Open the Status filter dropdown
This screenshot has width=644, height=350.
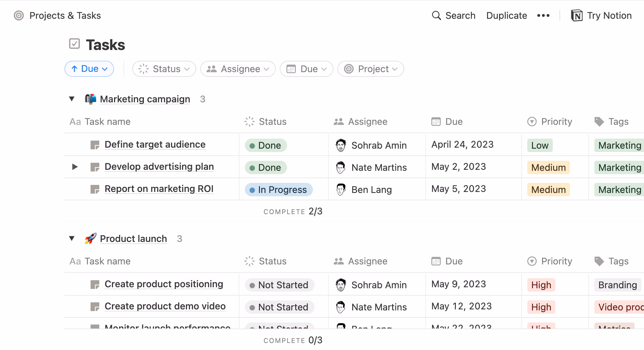(x=164, y=69)
